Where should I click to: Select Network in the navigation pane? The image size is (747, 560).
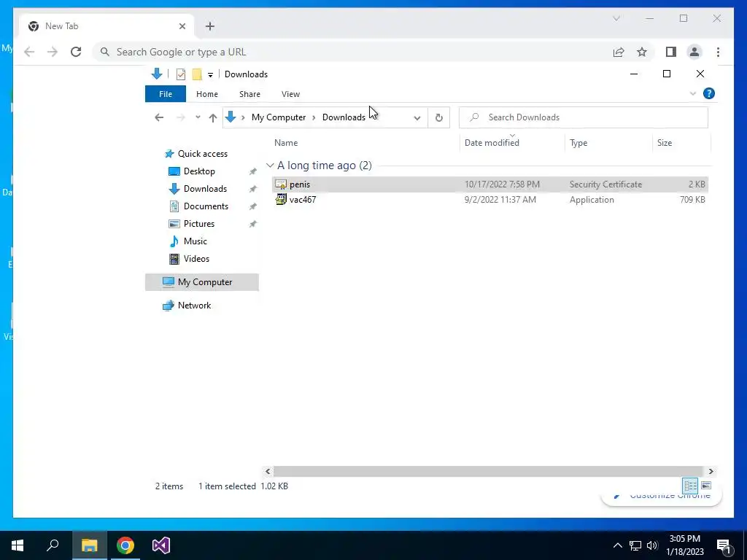194,306
